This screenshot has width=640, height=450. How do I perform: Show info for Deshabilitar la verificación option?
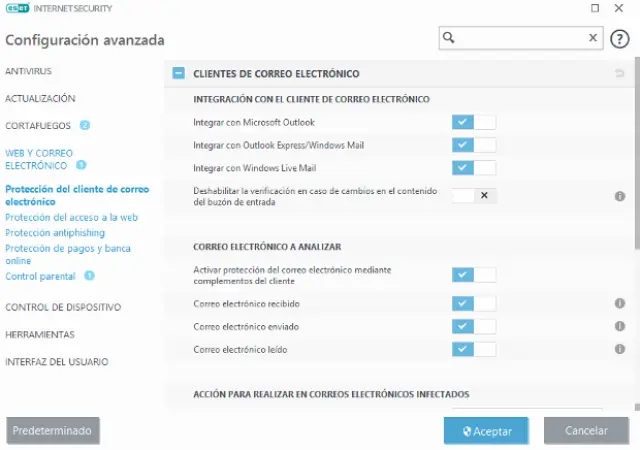(619, 196)
